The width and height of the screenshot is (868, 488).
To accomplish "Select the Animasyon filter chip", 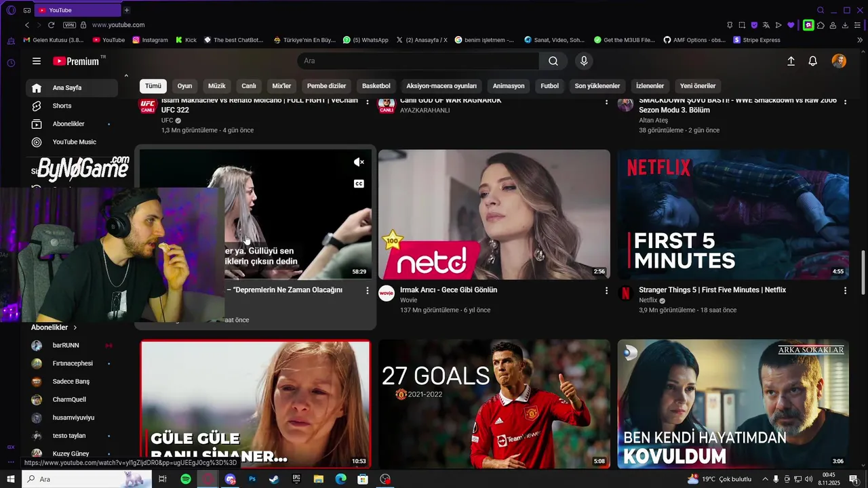I will (x=509, y=86).
